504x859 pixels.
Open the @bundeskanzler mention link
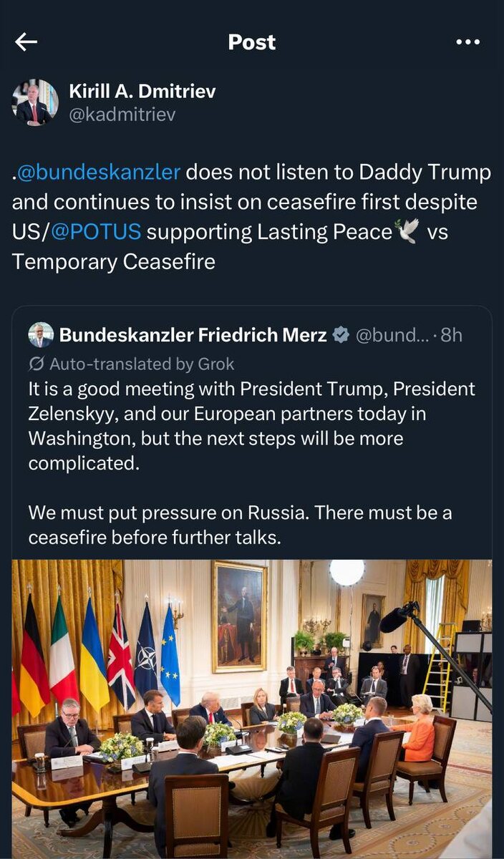click(99, 173)
